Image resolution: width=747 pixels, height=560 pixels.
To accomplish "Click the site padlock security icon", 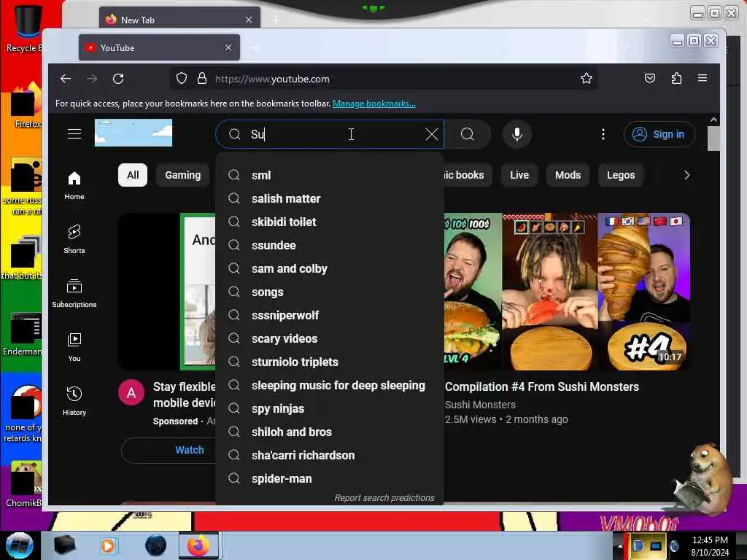I will (202, 79).
